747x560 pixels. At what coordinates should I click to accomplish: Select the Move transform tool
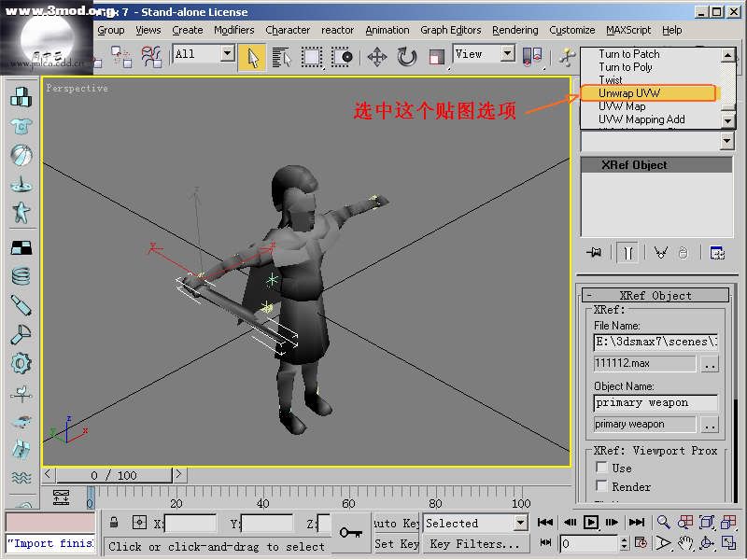pos(377,57)
